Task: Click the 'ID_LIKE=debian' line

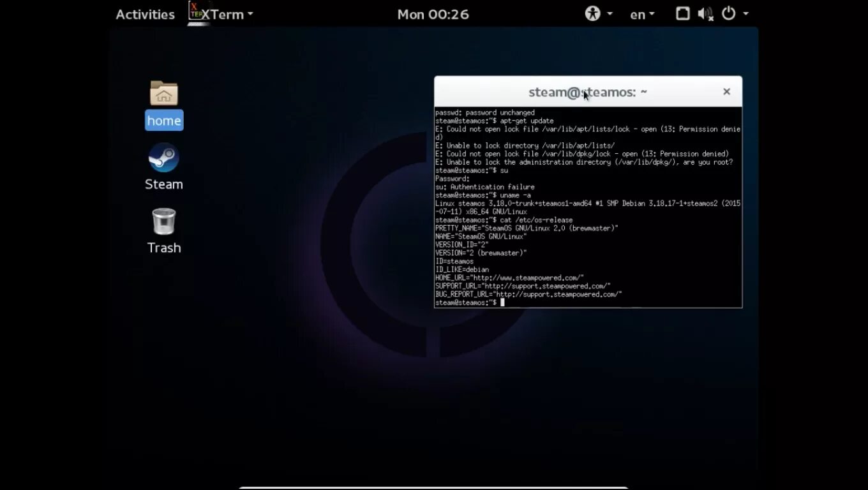Action: (x=462, y=270)
